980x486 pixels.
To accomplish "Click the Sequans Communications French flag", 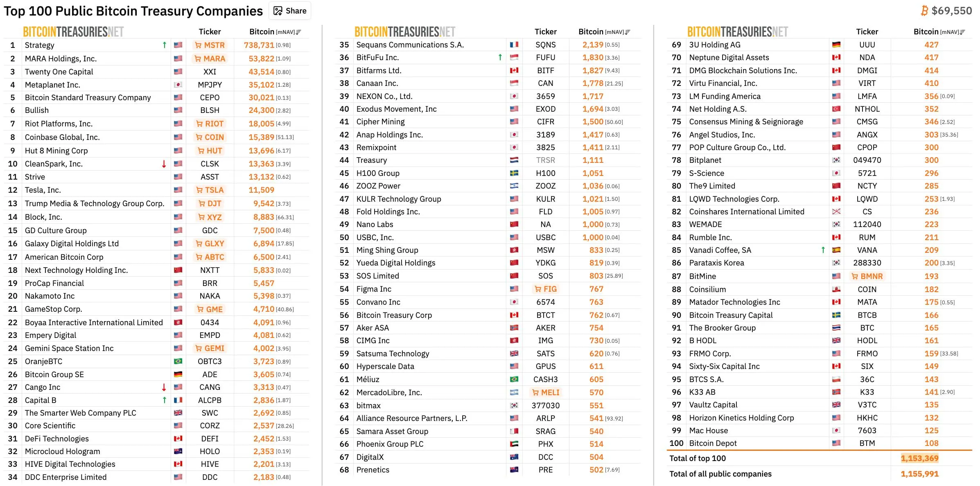I will coord(514,45).
